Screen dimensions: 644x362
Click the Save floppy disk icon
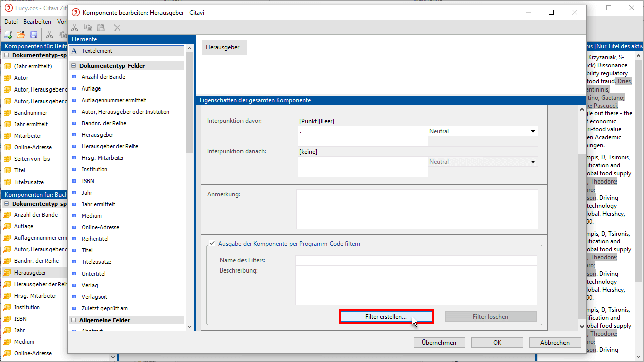(34, 35)
